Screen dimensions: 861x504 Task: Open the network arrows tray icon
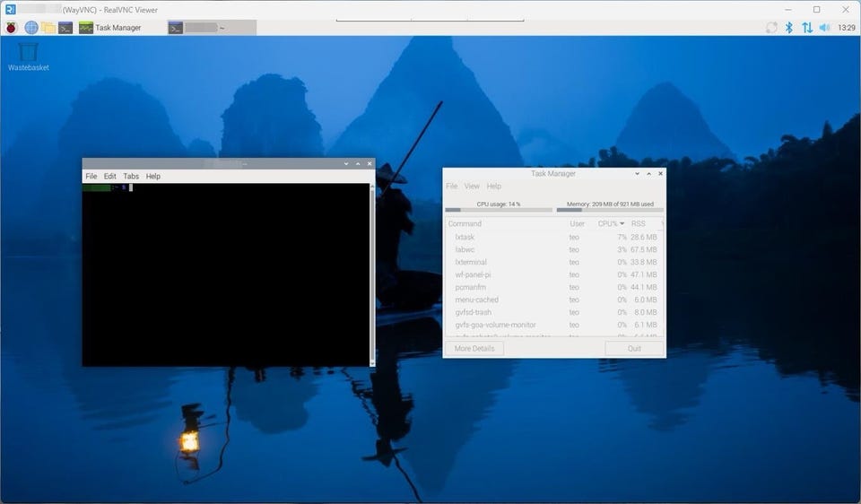pyautogui.click(x=806, y=28)
